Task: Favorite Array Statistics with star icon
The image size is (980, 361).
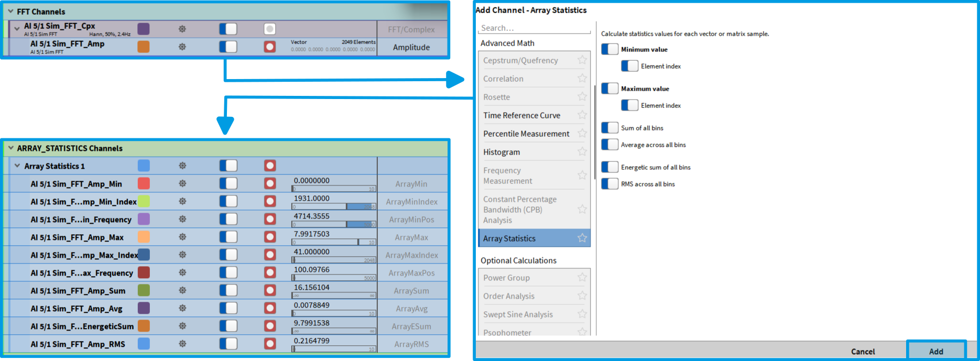Action: pos(582,238)
